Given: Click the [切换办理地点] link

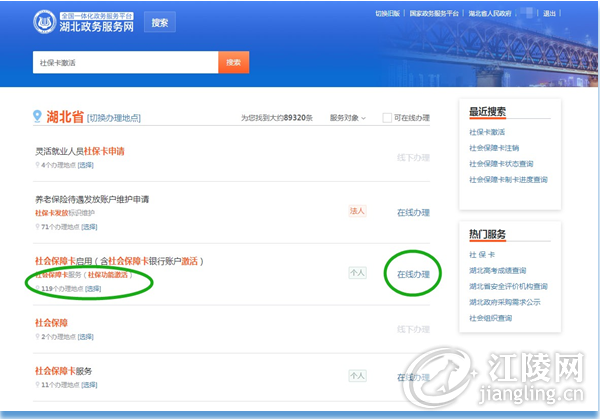Looking at the screenshot, I should [x=114, y=118].
